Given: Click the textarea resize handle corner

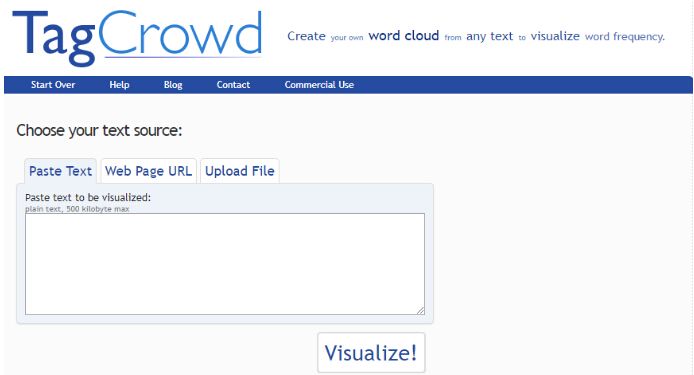Looking at the screenshot, I should 420,311.
